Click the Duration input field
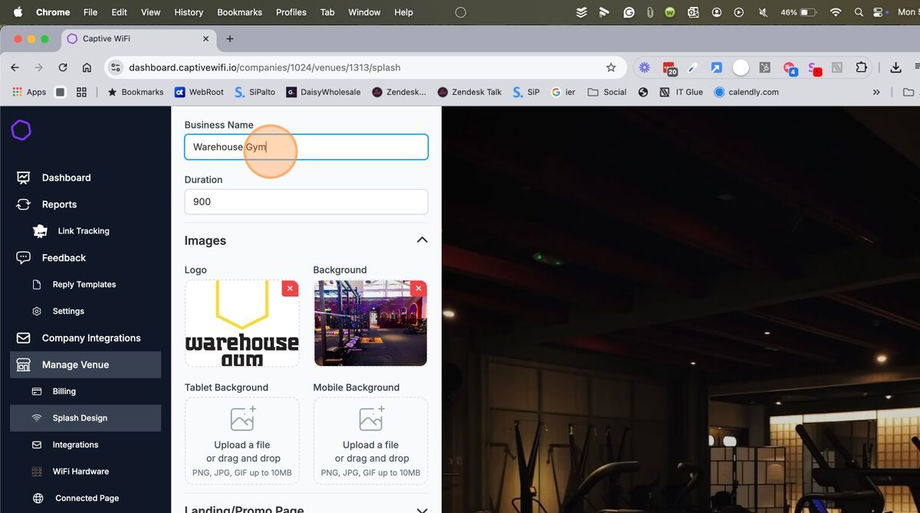The height and width of the screenshot is (513, 920). tap(306, 202)
